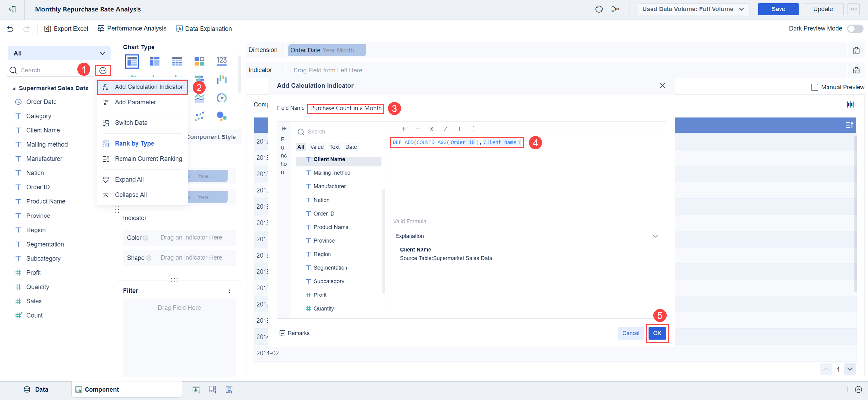
Task: Enable the Manual Preview checkbox
Action: point(814,87)
